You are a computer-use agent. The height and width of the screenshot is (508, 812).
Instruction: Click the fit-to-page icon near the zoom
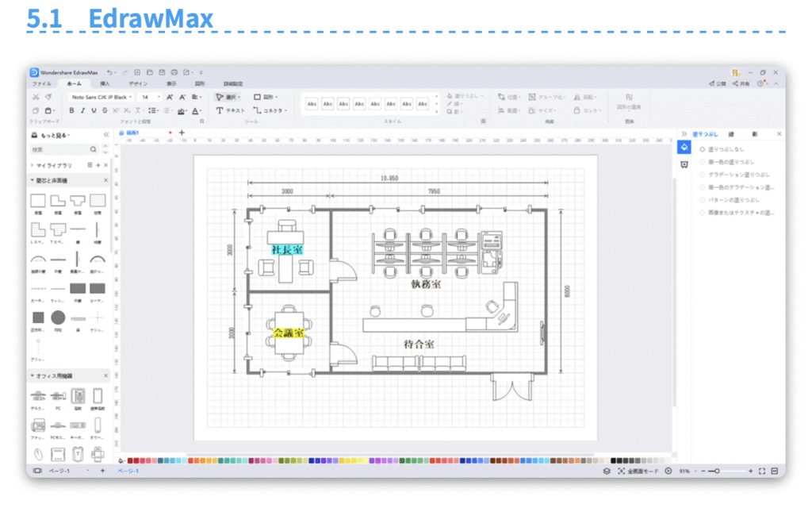(762, 471)
